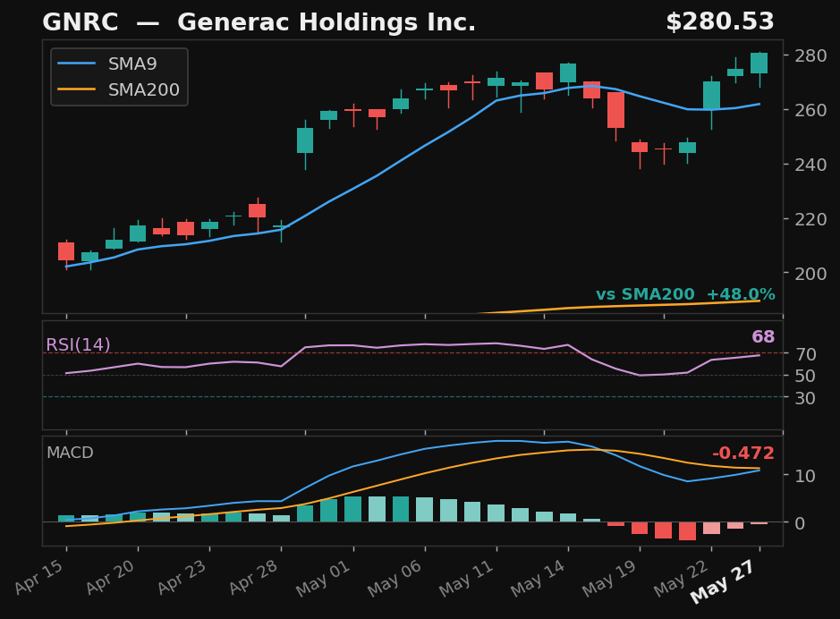Viewport: 840px width, 619px height.
Task: Click the tall green gap-up candle near 250
Action: 305,140
